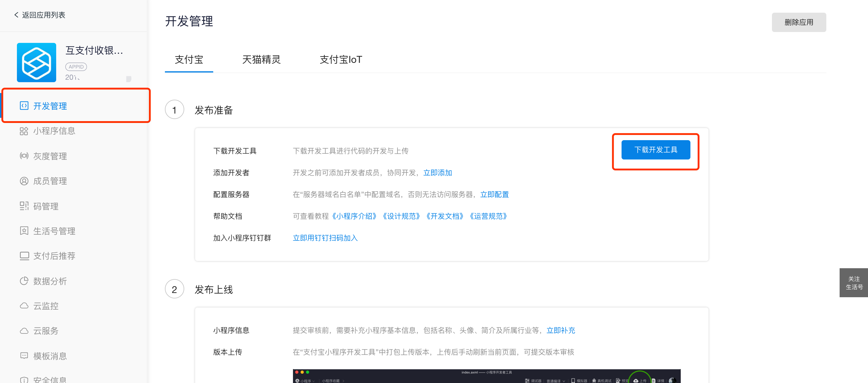This screenshot has width=868, height=383.
Task: Click the 删除应用 button
Action: [x=799, y=22]
